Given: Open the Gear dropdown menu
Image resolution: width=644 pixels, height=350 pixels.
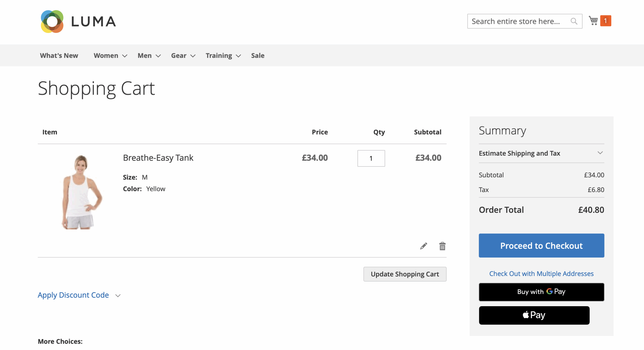Looking at the screenshot, I should point(179,55).
